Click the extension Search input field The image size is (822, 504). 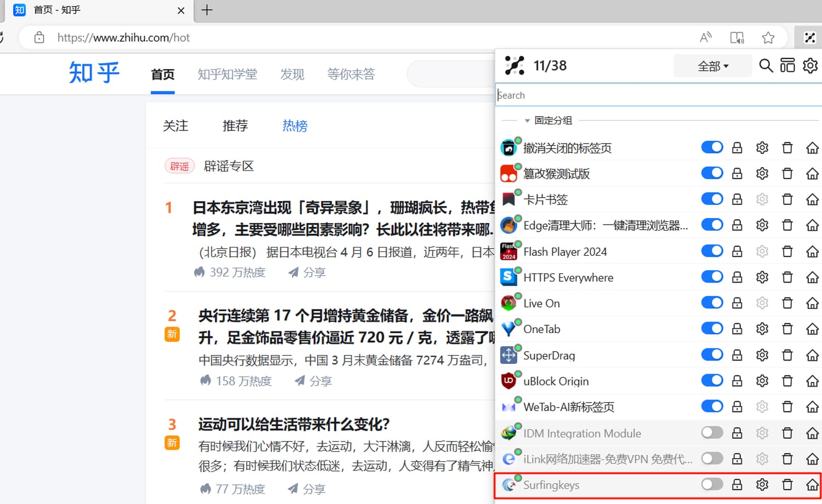coord(658,95)
